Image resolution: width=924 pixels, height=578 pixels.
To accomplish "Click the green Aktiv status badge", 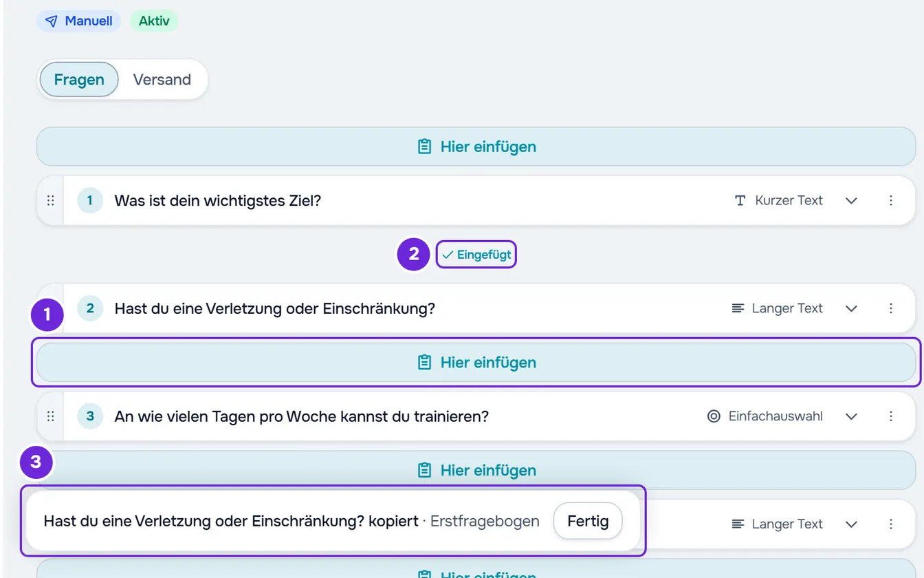I will [154, 21].
